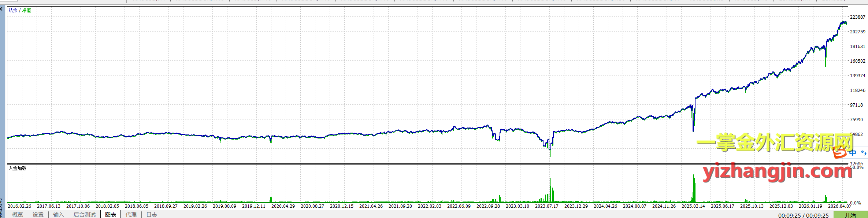This screenshot has height=218, width=868.
Task: Click the Sogou input method logo
Action: [840, 152]
